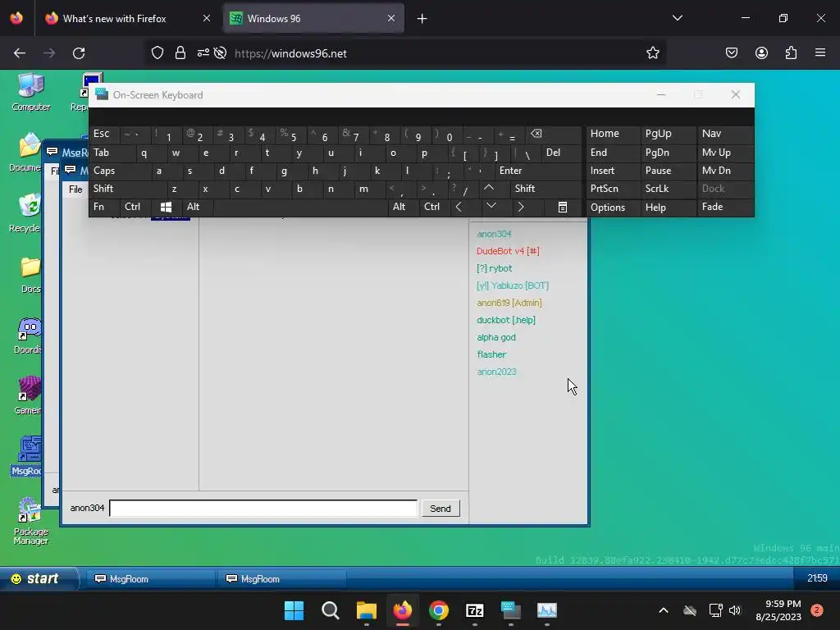
Task: Open the File menu in MsgRoom
Action: [x=75, y=189]
